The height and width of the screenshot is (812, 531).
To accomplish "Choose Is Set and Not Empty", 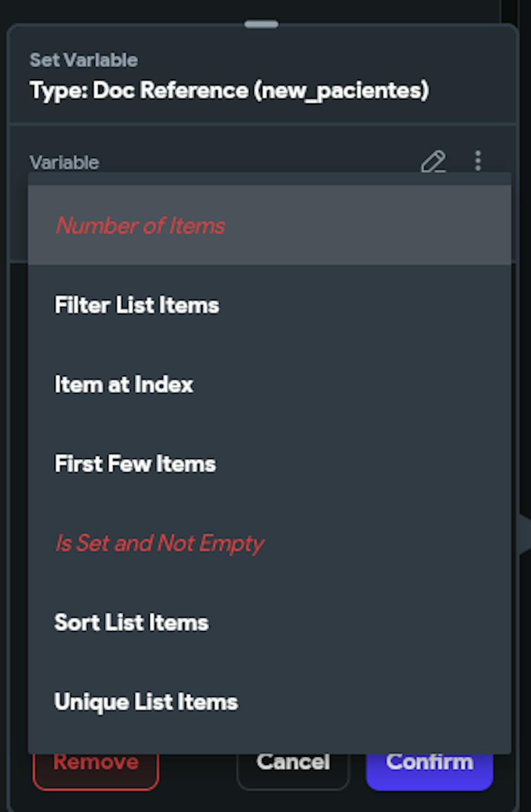I will (159, 543).
